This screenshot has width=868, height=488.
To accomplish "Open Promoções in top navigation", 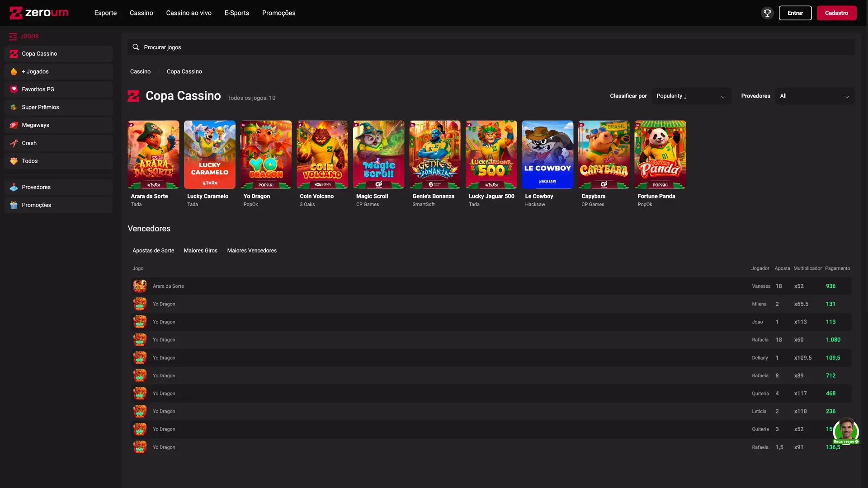I will [x=279, y=13].
